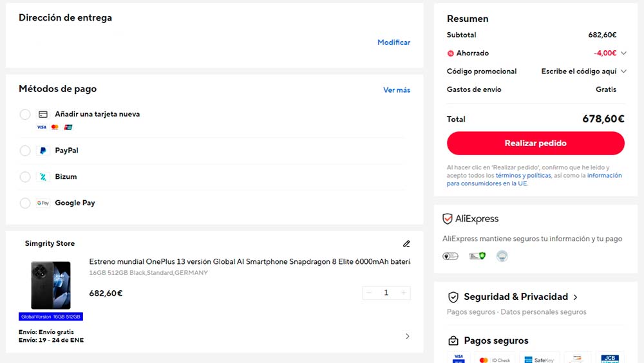The height and width of the screenshot is (363, 644).
Task: Expand shipping options chevron for Envío gratis
Action: coord(407,337)
